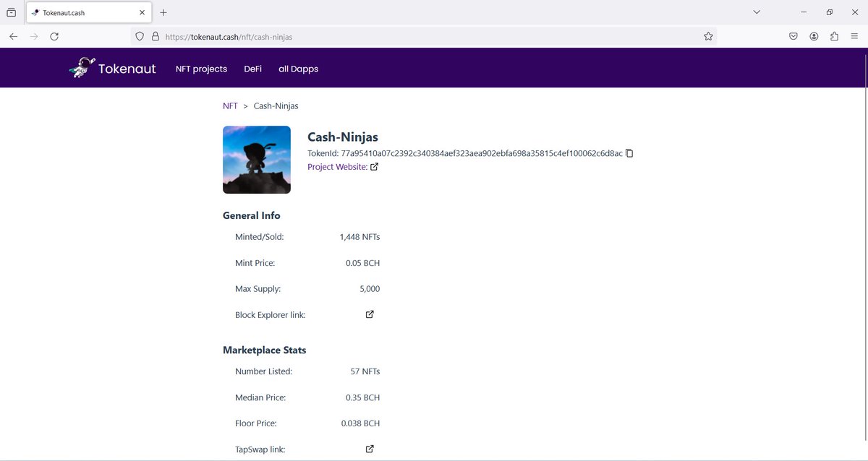The width and height of the screenshot is (868, 461).
Task: Go back to the previous page
Action: pos(13,36)
